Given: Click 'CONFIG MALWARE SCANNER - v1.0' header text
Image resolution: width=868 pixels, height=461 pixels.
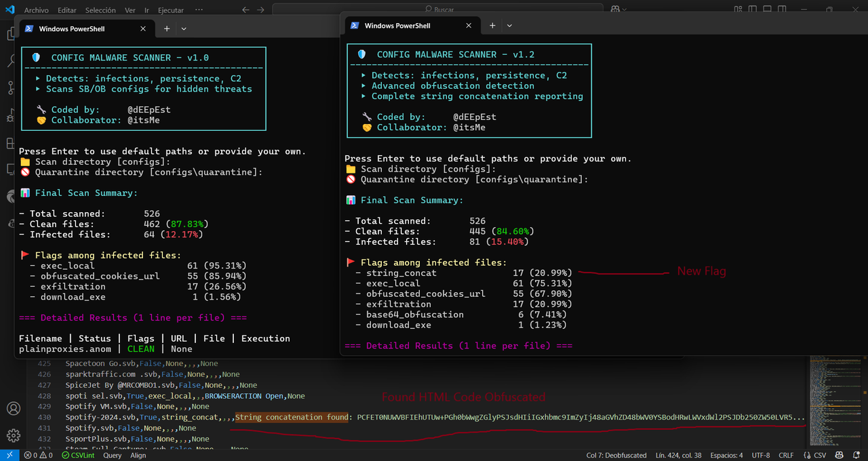Looking at the screenshot, I should (x=130, y=58).
